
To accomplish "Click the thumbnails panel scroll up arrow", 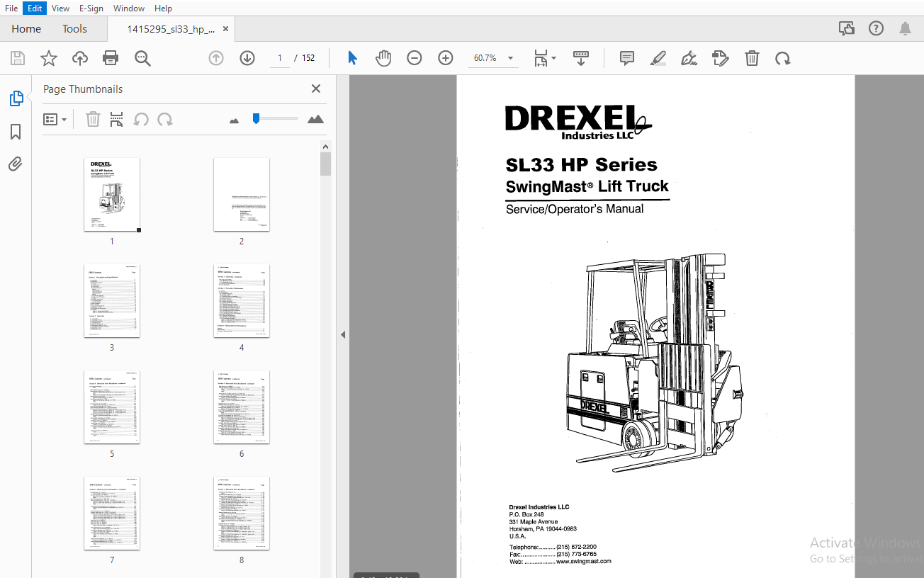I will point(326,147).
